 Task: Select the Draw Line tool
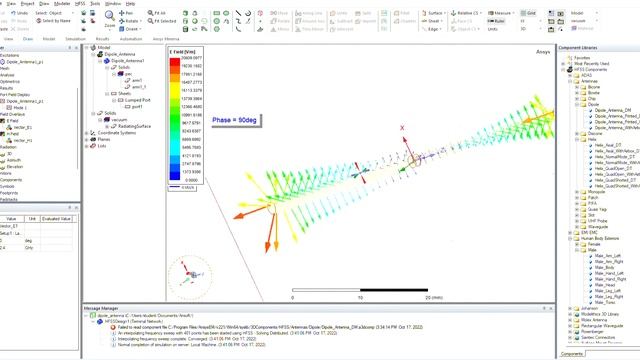point(238,13)
